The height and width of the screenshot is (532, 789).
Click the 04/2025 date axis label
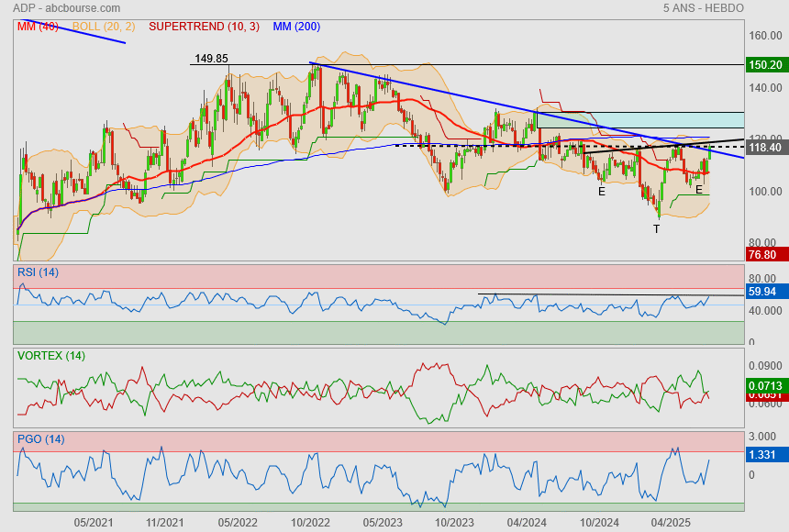(672, 523)
